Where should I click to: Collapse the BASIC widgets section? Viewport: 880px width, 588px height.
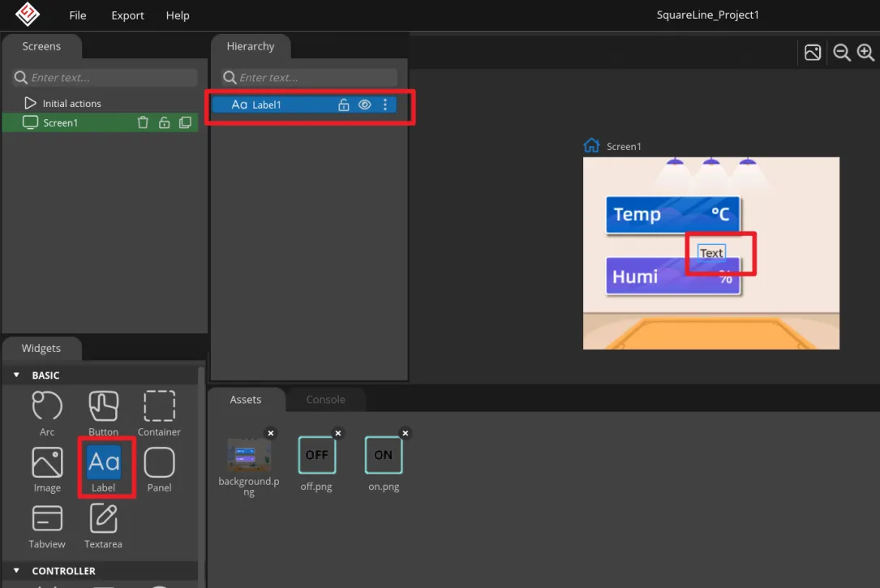(x=17, y=376)
